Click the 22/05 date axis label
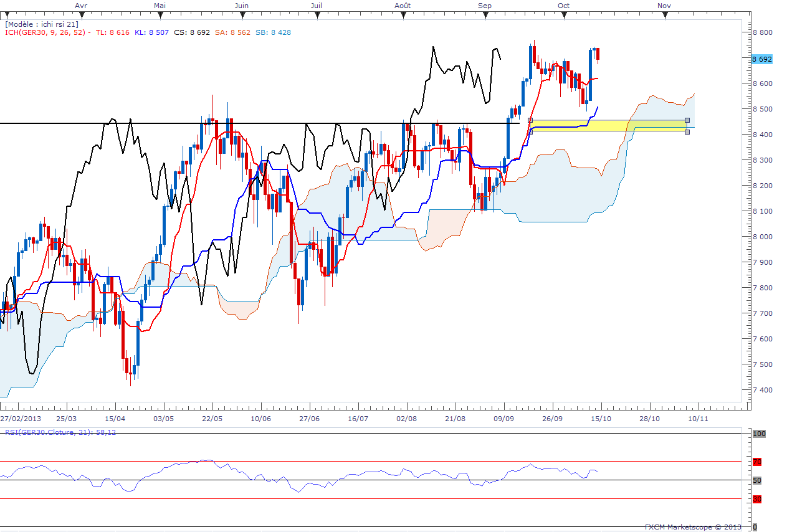Image resolution: width=787 pixels, height=532 pixels. coord(212,419)
